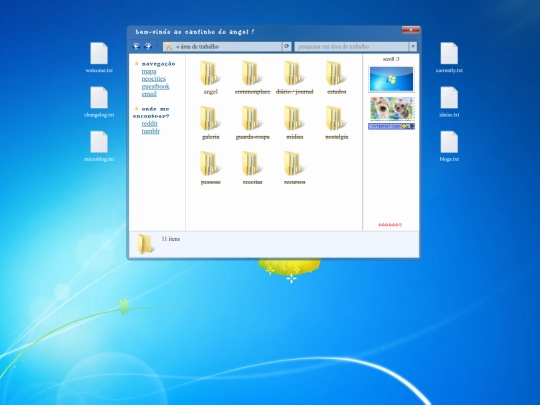Image resolution: width=540 pixels, height=405 pixels.
Task: Open blogs.txt on the desktop
Action: click(x=449, y=146)
